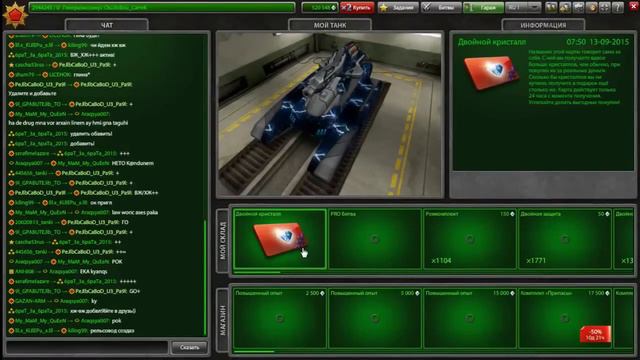Select the ИНФОРМАЦИЯ tab
The width and height of the screenshot is (640, 360).
[x=543, y=25]
